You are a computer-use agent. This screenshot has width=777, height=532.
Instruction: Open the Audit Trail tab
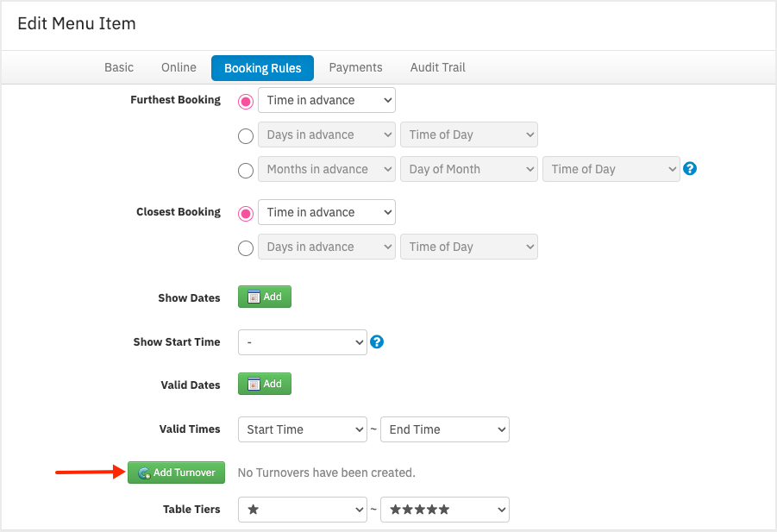tap(437, 67)
